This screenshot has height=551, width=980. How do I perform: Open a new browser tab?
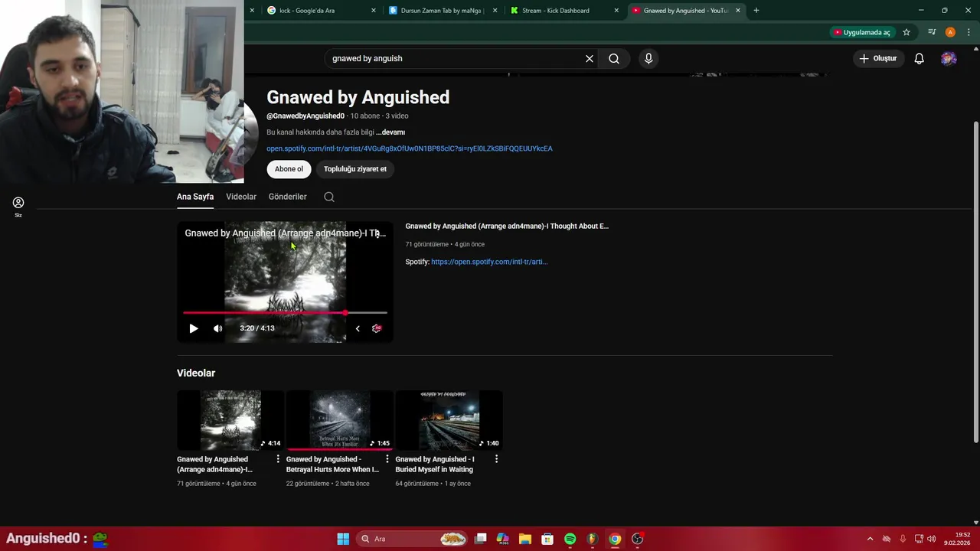(x=756, y=11)
